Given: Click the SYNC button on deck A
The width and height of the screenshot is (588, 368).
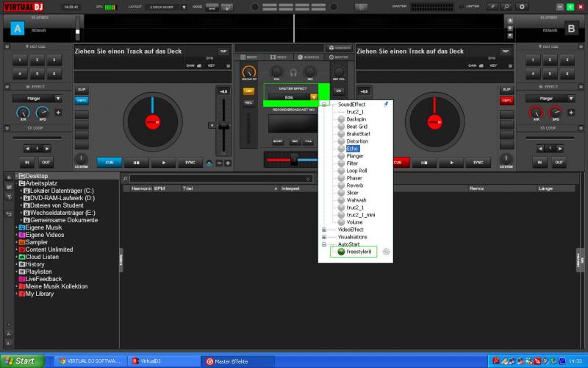Looking at the screenshot, I should tap(190, 163).
